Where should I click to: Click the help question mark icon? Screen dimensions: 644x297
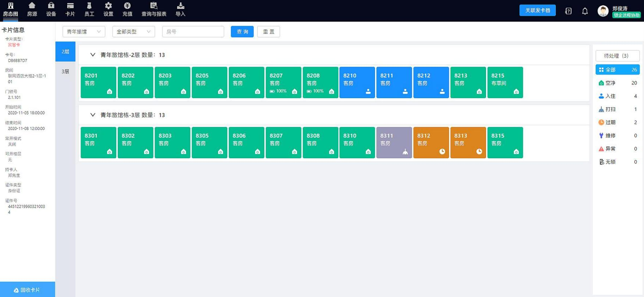click(568, 11)
